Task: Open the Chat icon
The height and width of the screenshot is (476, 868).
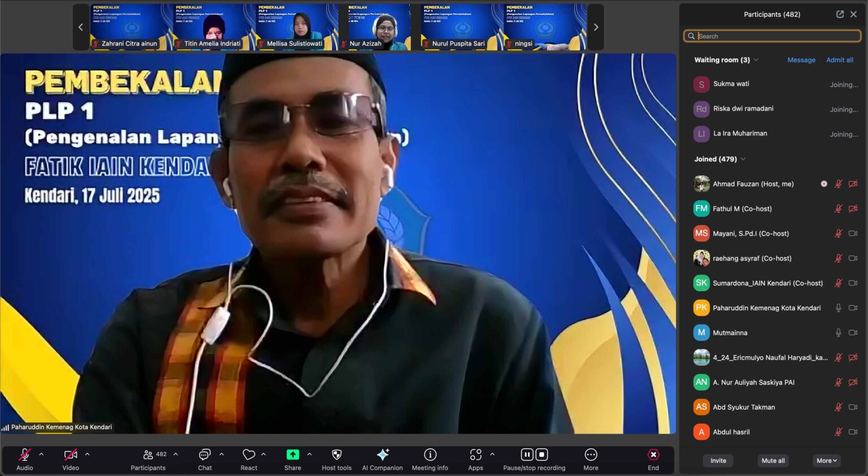Action: pos(205,455)
